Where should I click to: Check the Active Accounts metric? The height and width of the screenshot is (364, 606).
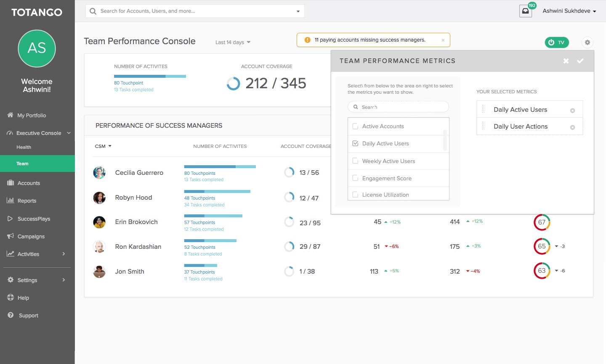[355, 126]
